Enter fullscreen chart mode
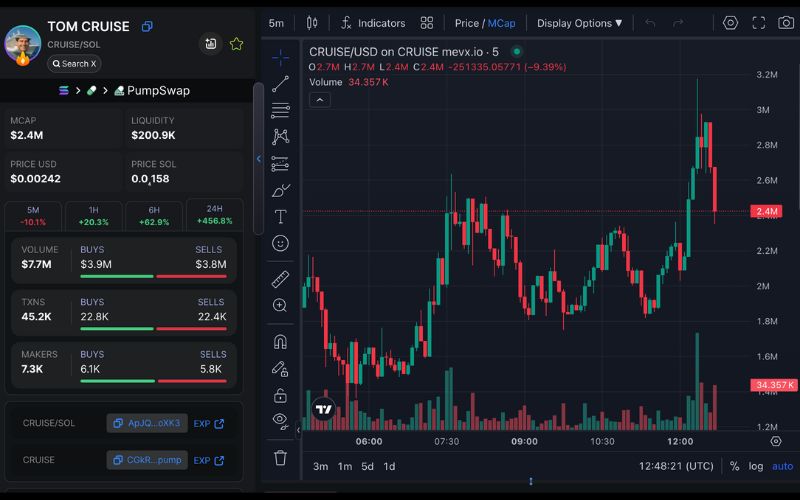The image size is (800, 500). [759, 23]
